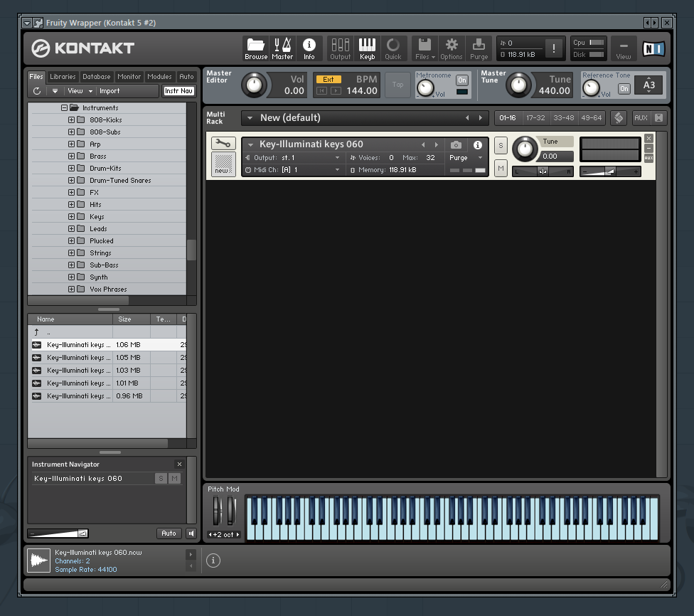Screen dimensions: 694x616
Task: Remove the Key-Illuminati keys 060 instrument
Action: click(x=649, y=138)
